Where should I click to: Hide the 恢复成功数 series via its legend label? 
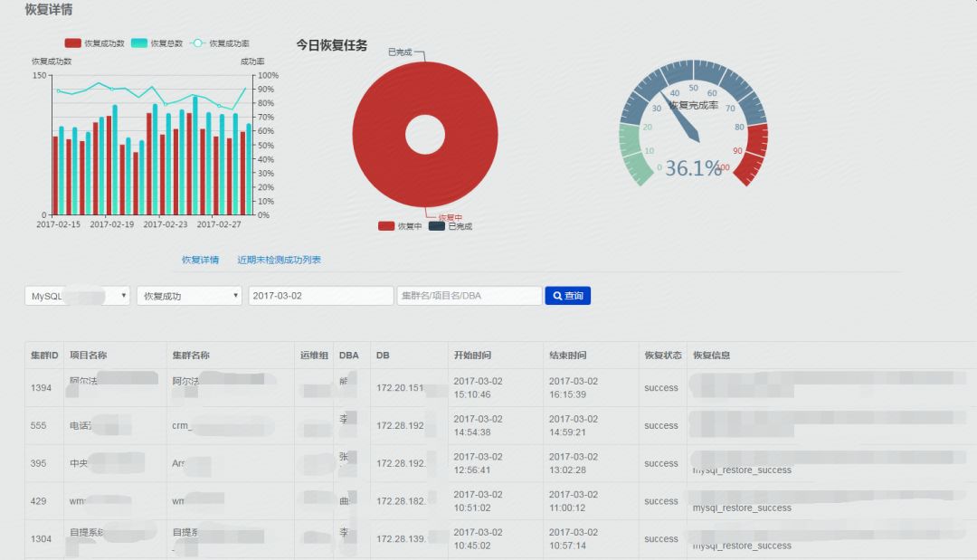coord(104,43)
